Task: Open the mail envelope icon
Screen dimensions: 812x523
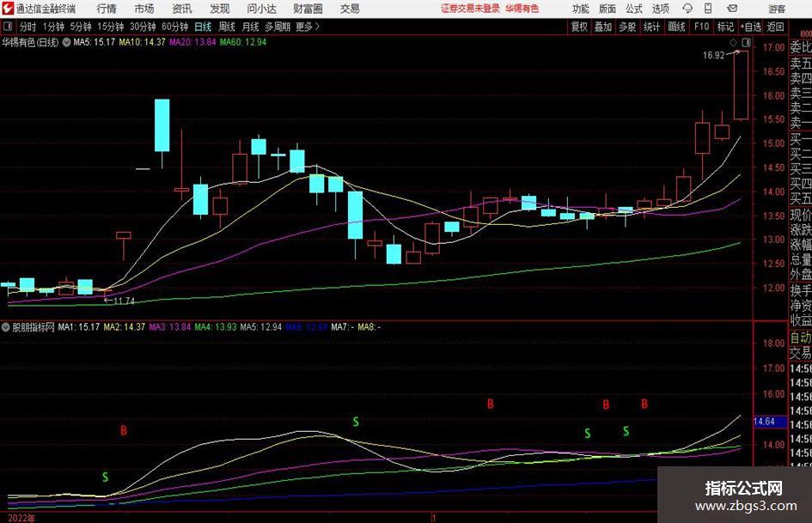Action: pos(732,9)
